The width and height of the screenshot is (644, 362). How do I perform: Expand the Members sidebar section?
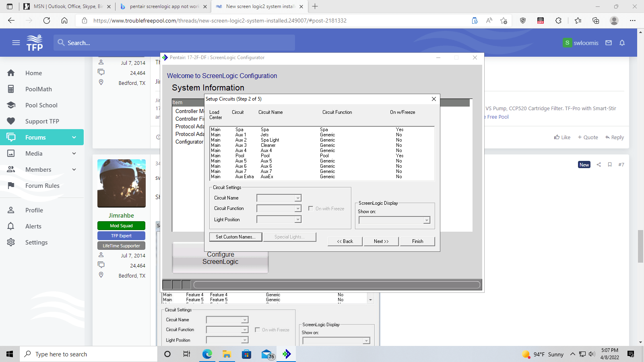click(74, 169)
